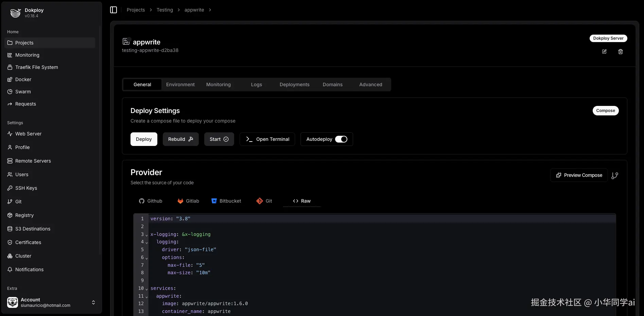644x316 pixels.
Task: Open Remote Servers settings
Action: pos(50,161)
